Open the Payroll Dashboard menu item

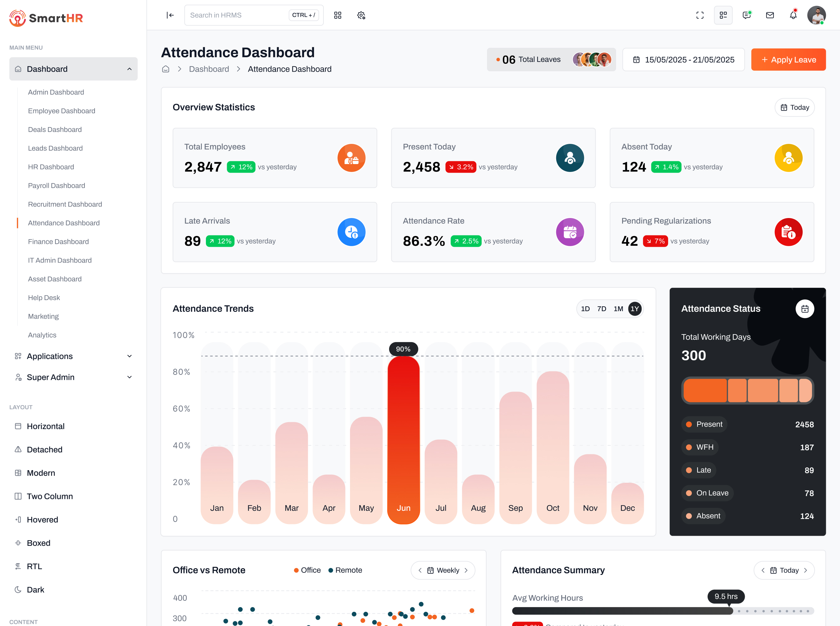coord(56,185)
